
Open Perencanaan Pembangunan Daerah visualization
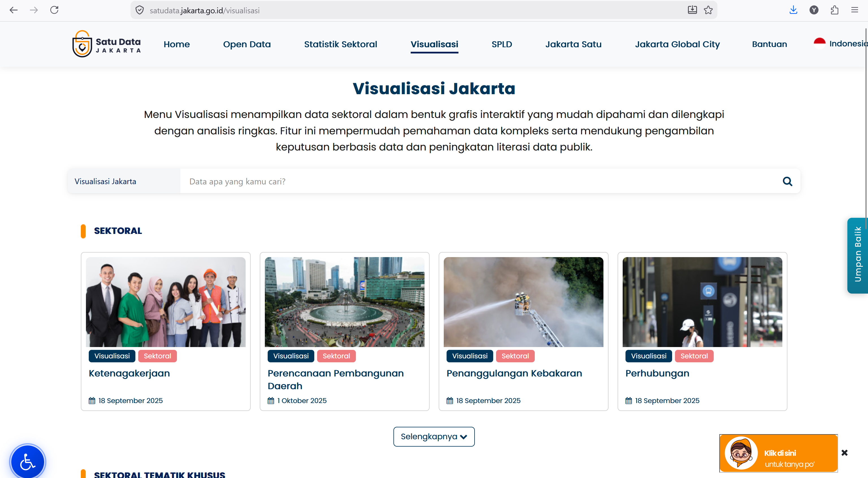point(335,380)
